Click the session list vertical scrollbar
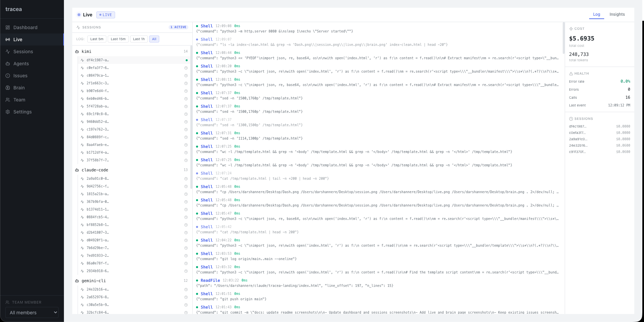Screen dimensions: 644x322 [x=191, y=117]
